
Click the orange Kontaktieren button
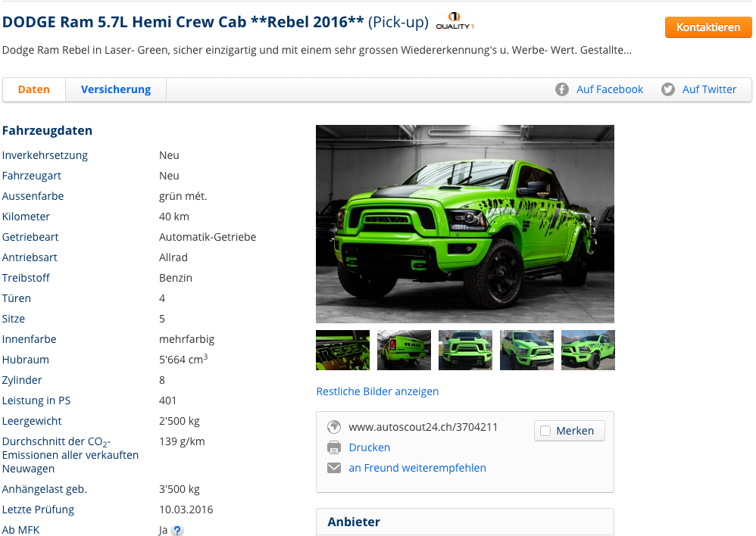tap(708, 27)
